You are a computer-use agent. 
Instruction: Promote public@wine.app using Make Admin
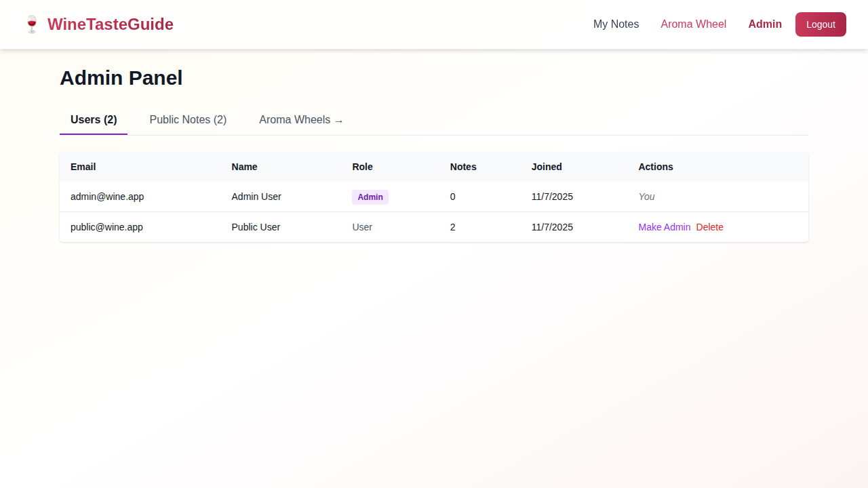coord(664,227)
